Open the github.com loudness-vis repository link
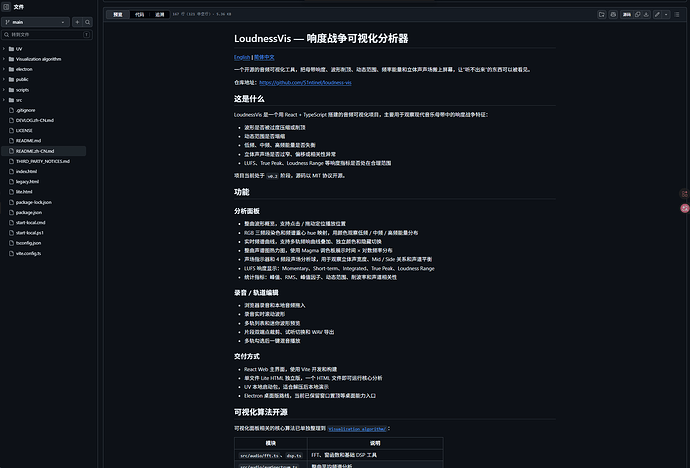Image resolution: width=690 pixels, height=468 pixels. pyautogui.click(x=305, y=83)
